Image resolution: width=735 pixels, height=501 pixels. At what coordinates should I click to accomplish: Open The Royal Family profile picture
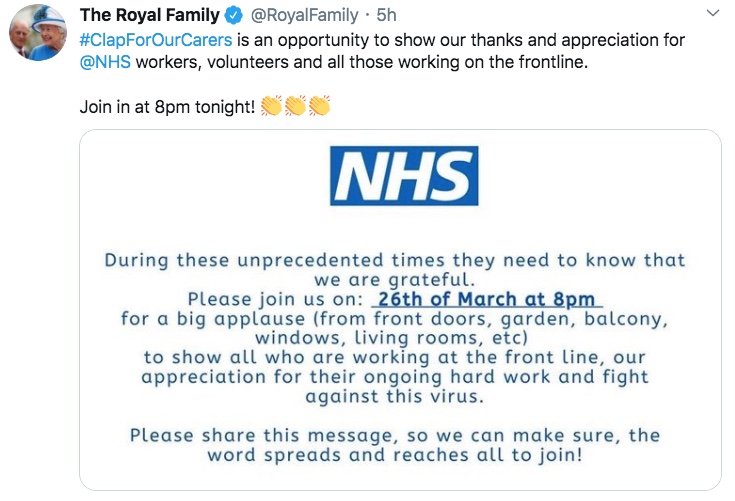pos(38,32)
